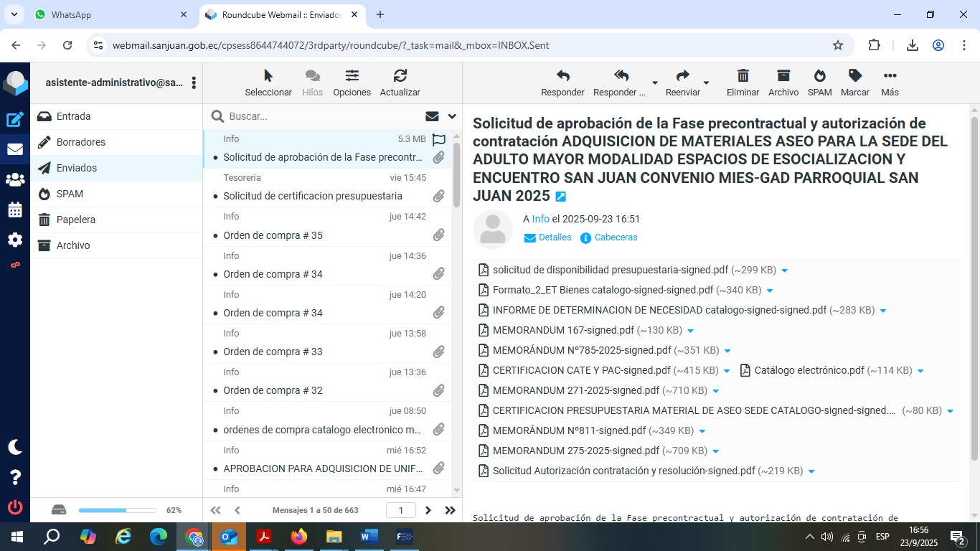Image resolution: width=980 pixels, height=551 pixels.
Task: Click the Buscar search field
Action: 323,116
